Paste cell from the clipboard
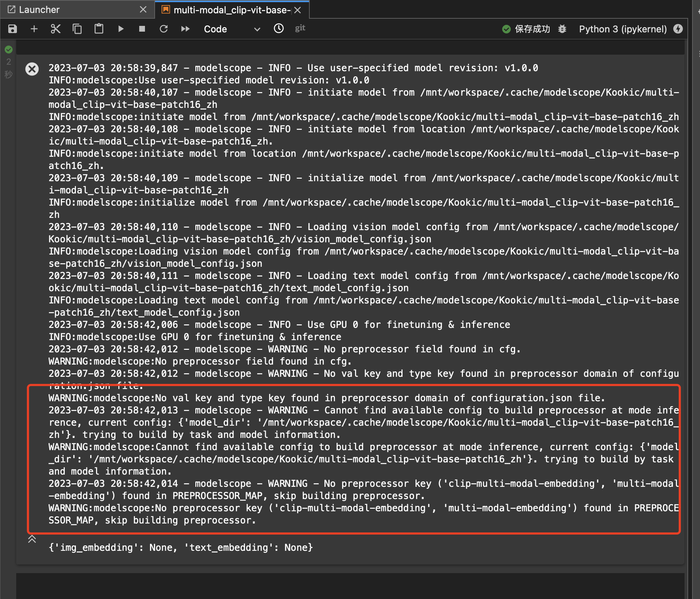The image size is (700, 599). (x=99, y=29)
